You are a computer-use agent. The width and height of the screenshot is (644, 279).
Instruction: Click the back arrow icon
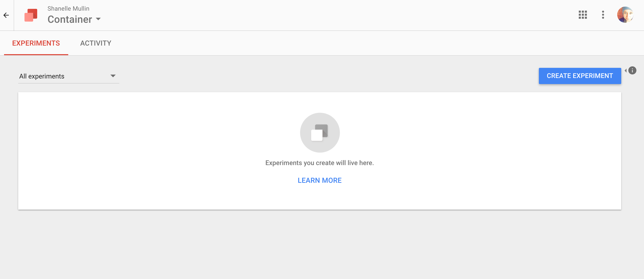point(6,15)
